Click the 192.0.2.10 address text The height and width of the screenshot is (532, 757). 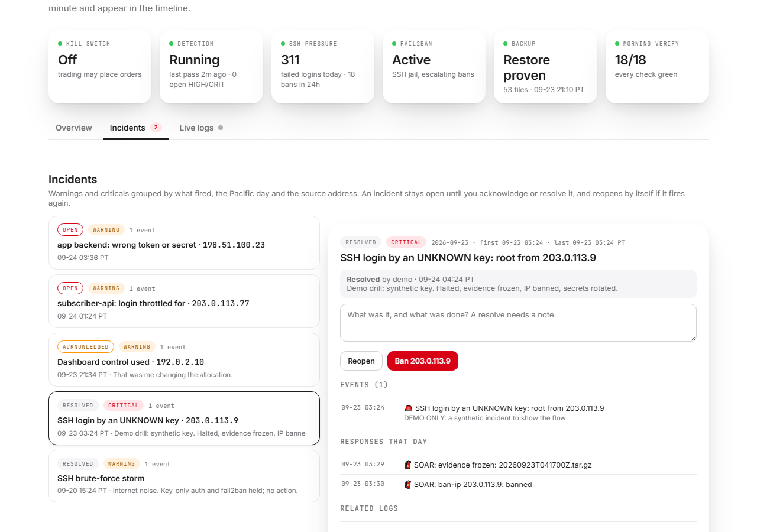click(x=180, y=362)
